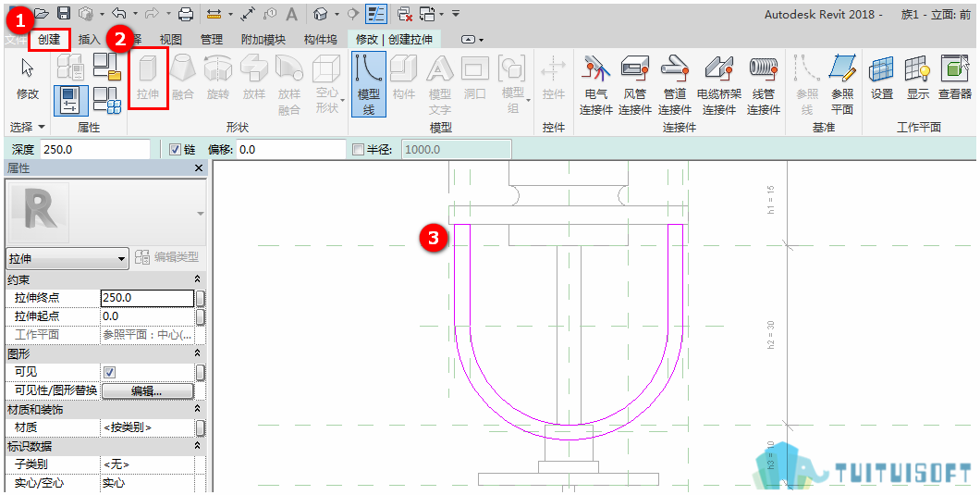
Task: Click the 深度 depth input field
Action: (x=95, y=150)
